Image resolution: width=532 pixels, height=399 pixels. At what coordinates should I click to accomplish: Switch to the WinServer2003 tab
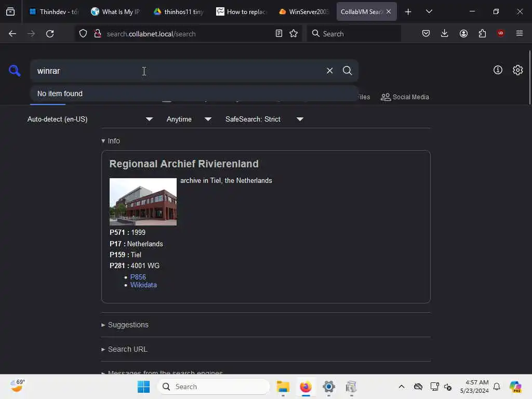pyautogui.click(x=303, y=12)
